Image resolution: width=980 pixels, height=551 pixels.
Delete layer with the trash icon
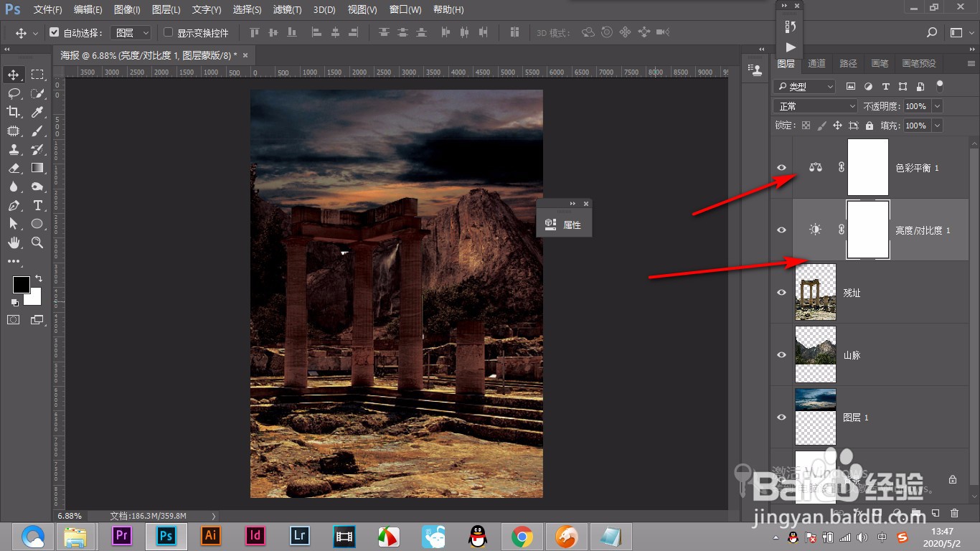tap(954, 513)
